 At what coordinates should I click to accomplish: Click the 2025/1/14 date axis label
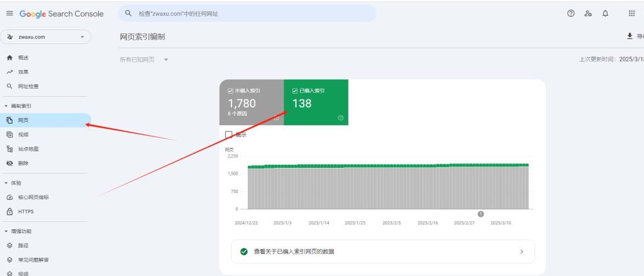(x=319, y=223)
